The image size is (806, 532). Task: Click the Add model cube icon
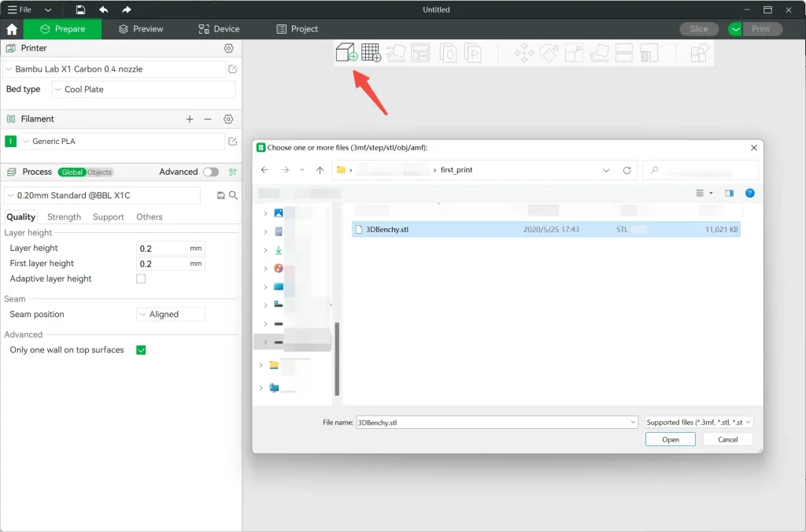(x=346, y=53)
